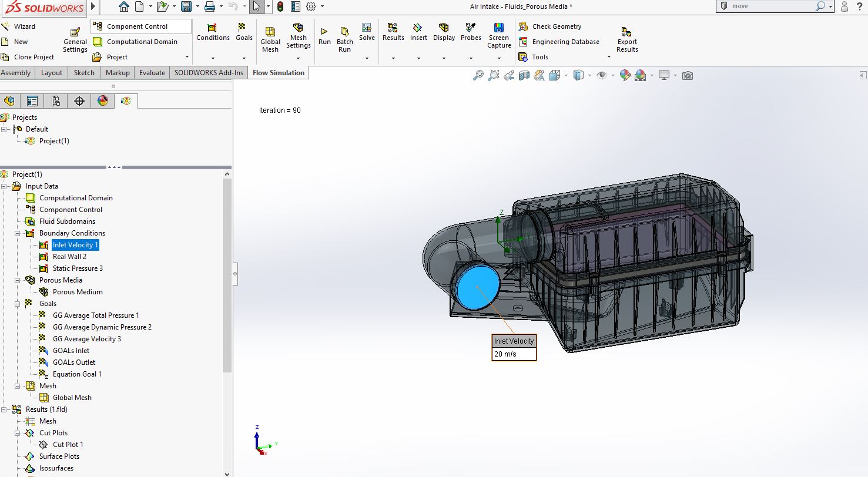Viewport: 868px width, 477px height.
Task: Open the Conditions dropdown arrow
Action: [x=213, y=58]
